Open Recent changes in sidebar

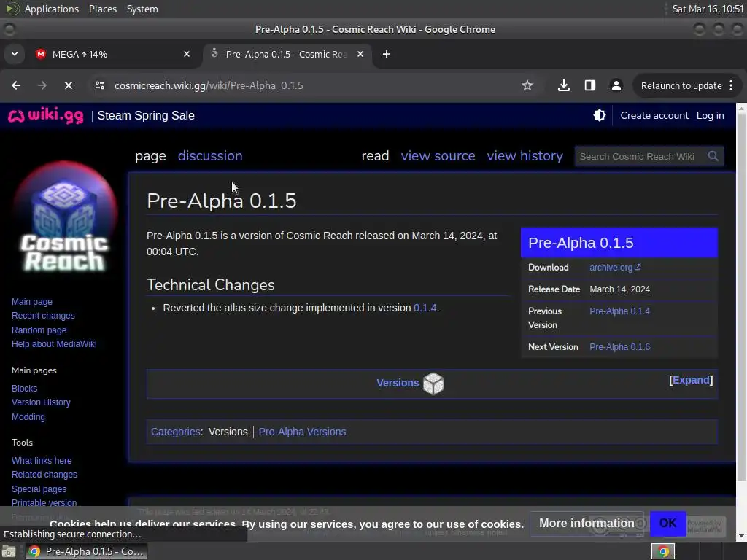point(43,316)
